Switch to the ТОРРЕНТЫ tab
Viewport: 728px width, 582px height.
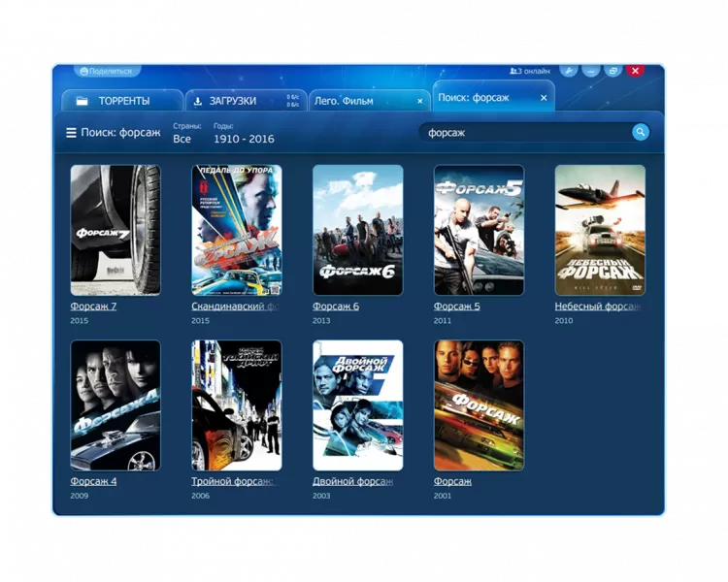pyautogui.click(x=122, y=101)
